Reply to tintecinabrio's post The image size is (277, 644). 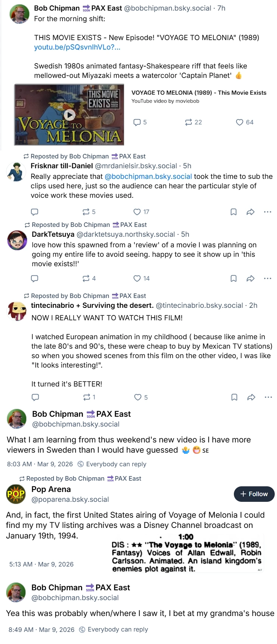click(35, 397)
